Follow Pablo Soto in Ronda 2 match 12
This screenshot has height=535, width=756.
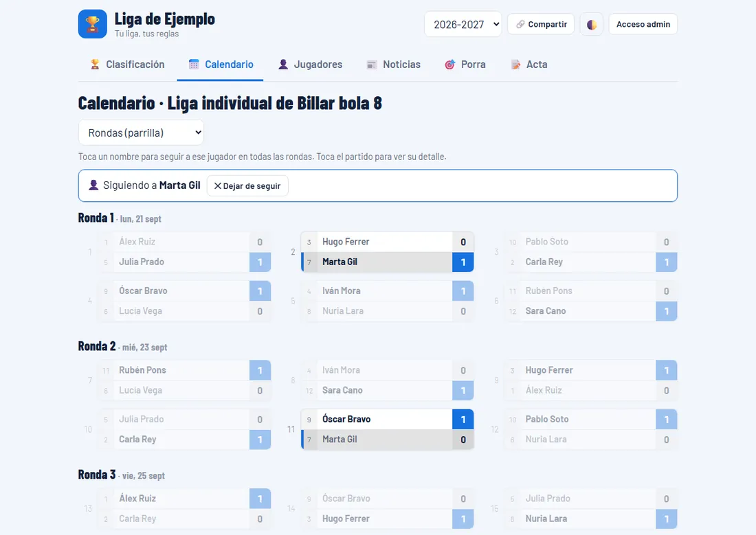[x=547, y=420]
